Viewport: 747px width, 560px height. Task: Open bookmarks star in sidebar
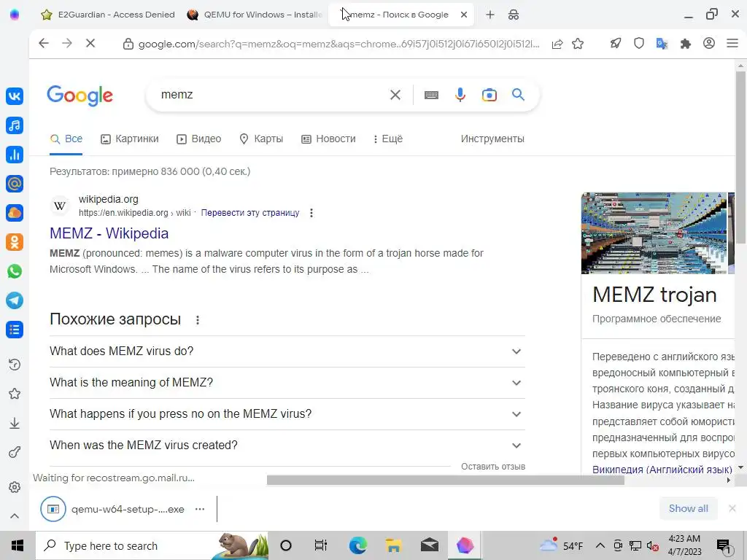click(15, 394)
